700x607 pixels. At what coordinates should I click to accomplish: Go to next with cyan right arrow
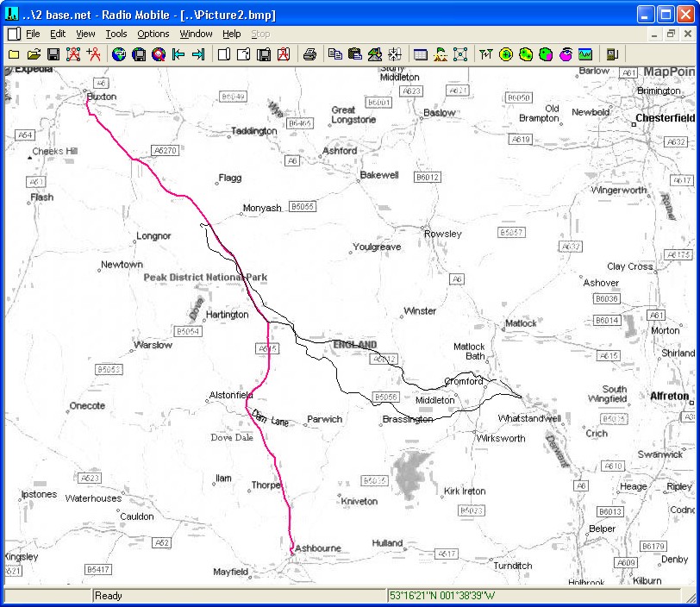coord(198,54)
